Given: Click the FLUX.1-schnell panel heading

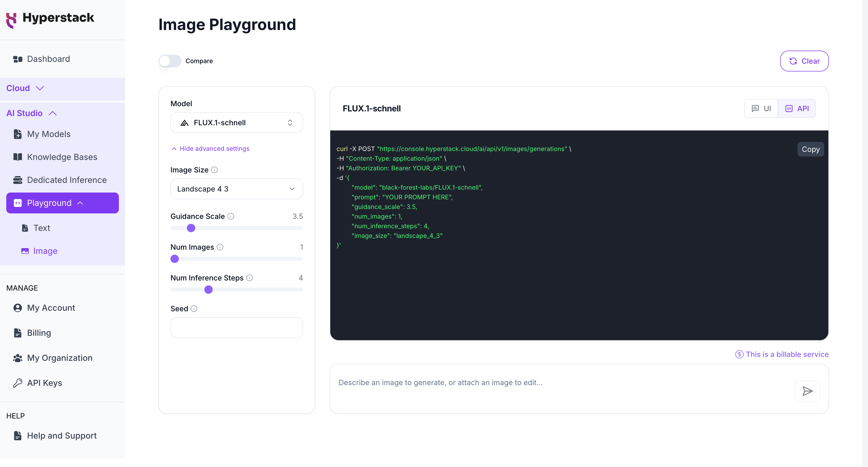Looking at the screenshot, I should (372, 109).
